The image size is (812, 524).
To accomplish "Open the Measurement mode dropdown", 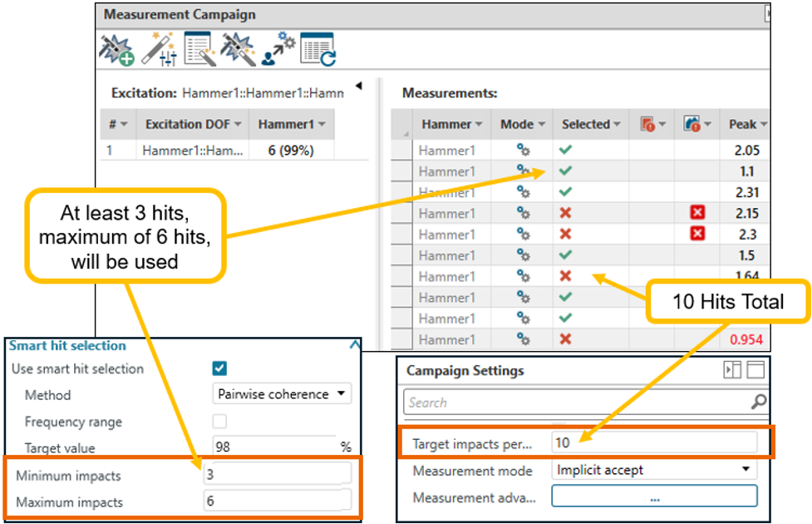I will (654, 470).
